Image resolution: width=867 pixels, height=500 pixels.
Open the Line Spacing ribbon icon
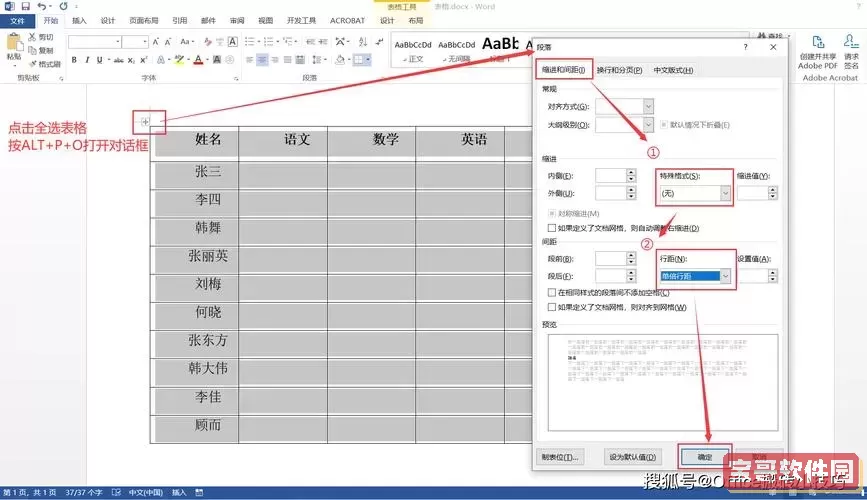(318, 60)
